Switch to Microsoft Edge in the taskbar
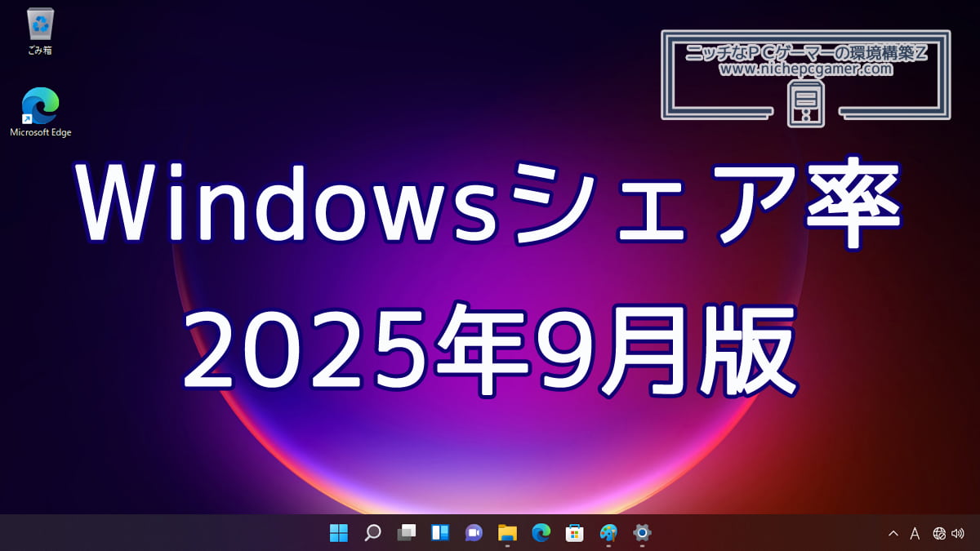 pyautogui.click(x=541, y=533)
